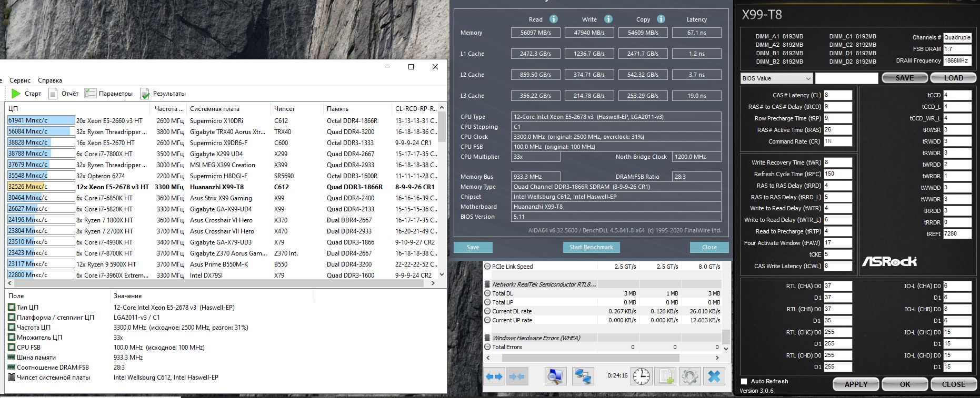The width and height of the screenshot is (980, 398).
Task: Click CLOSE in the Timing Configurator
Action: point(953,384)
